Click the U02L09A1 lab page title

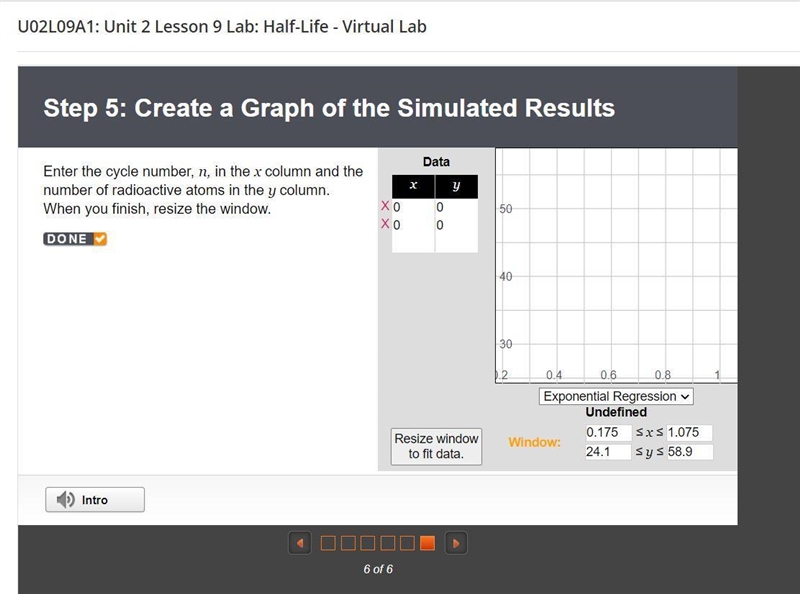[222, 27]
